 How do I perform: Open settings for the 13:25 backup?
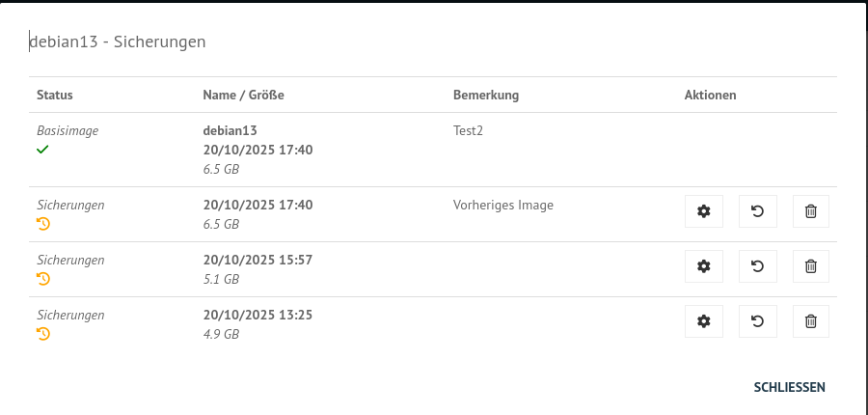point(703,321)
